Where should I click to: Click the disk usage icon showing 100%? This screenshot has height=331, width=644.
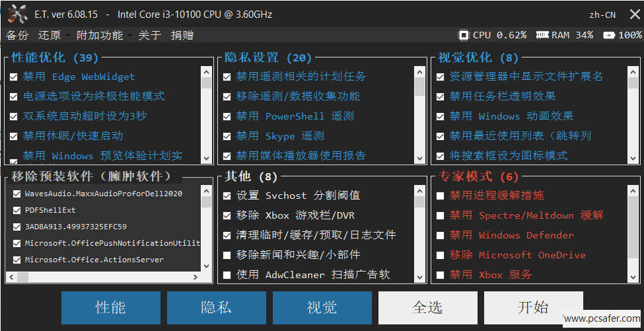609,35
